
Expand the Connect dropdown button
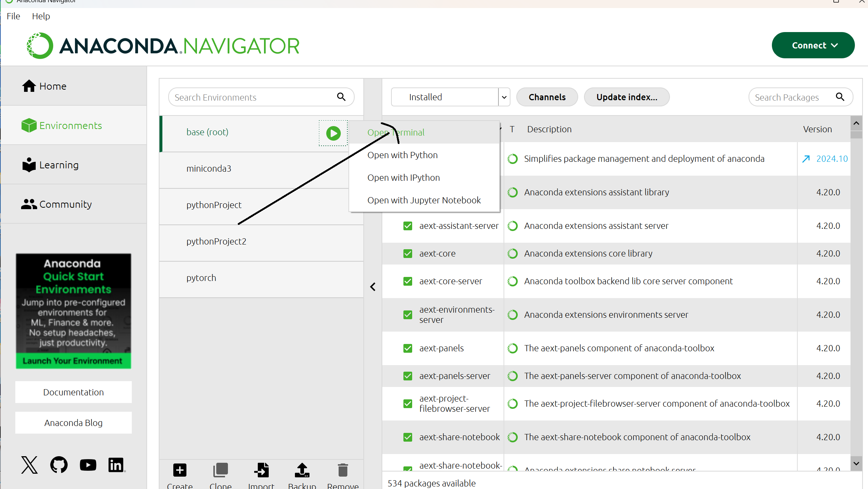pyautogui.click(x=813, y=45)
